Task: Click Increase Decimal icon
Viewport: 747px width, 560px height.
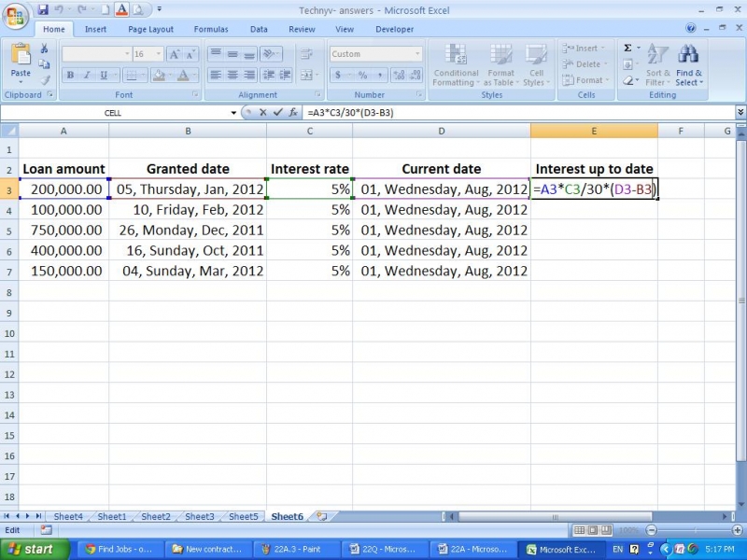Action: click(x=399, y=75)
